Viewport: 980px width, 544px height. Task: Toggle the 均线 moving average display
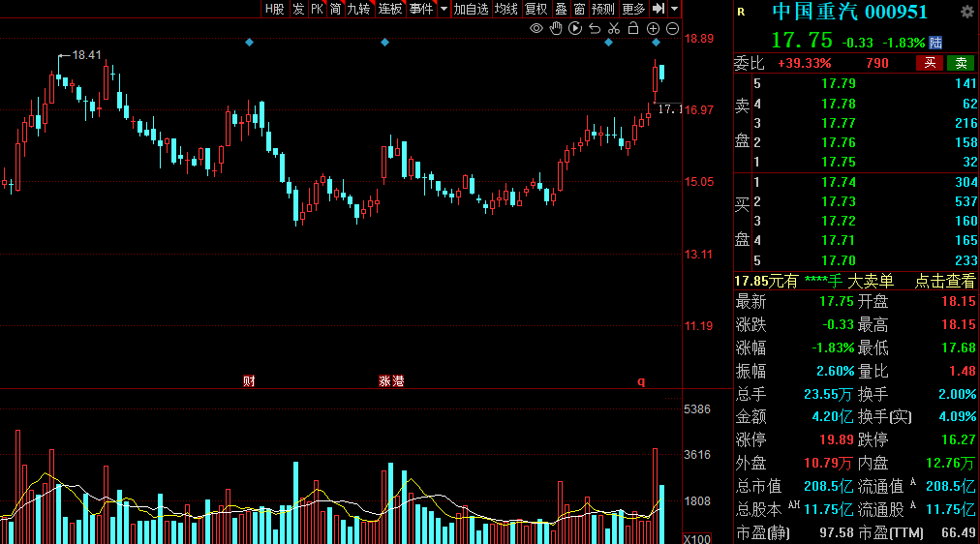[505, 9]
